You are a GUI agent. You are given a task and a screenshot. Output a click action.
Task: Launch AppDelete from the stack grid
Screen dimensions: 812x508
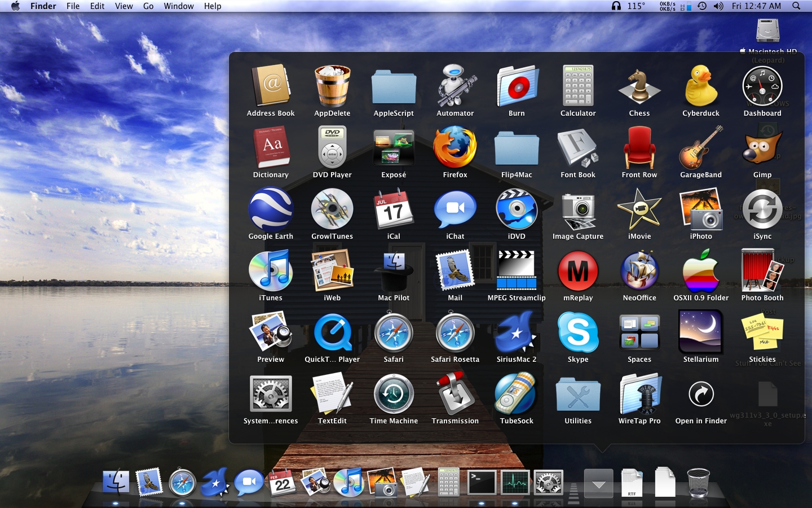point(332,86)
